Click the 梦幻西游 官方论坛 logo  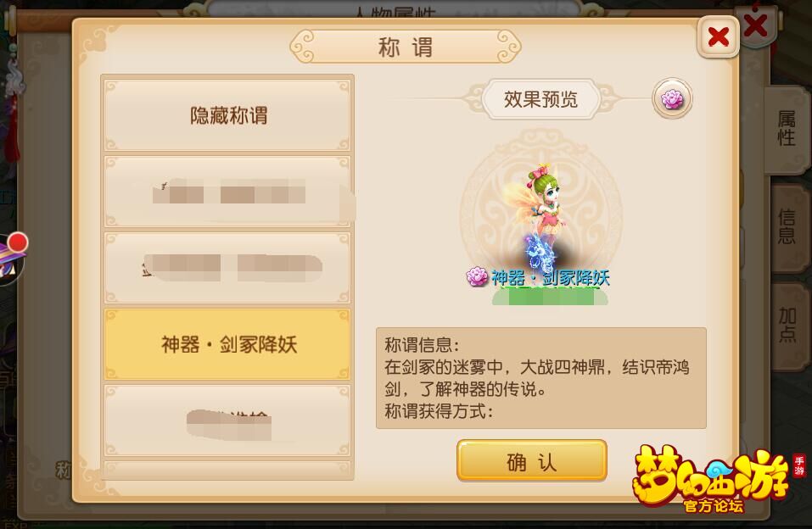click(x=714, y=479)
